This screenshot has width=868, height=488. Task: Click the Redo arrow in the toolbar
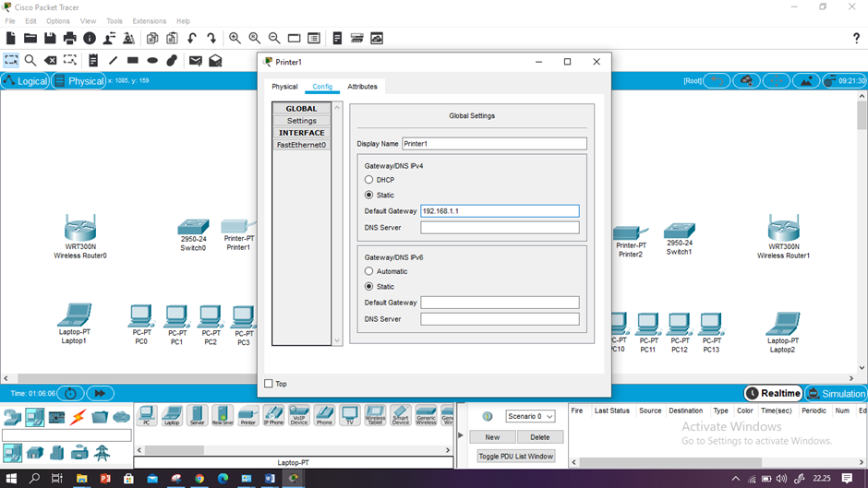pyautogui.click(x=211, y=38)
